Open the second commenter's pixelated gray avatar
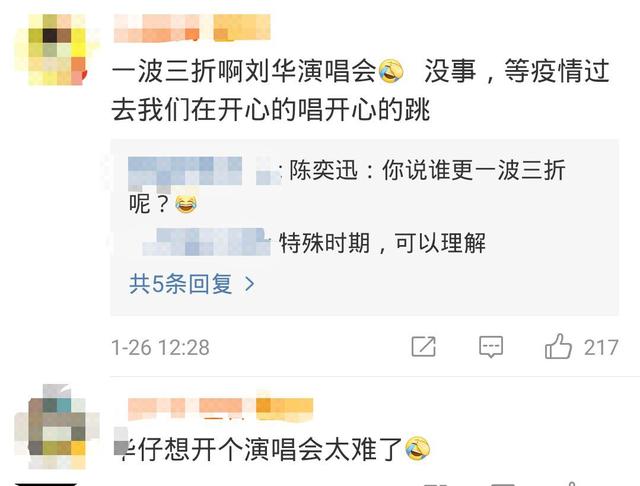 coord(56,426)
